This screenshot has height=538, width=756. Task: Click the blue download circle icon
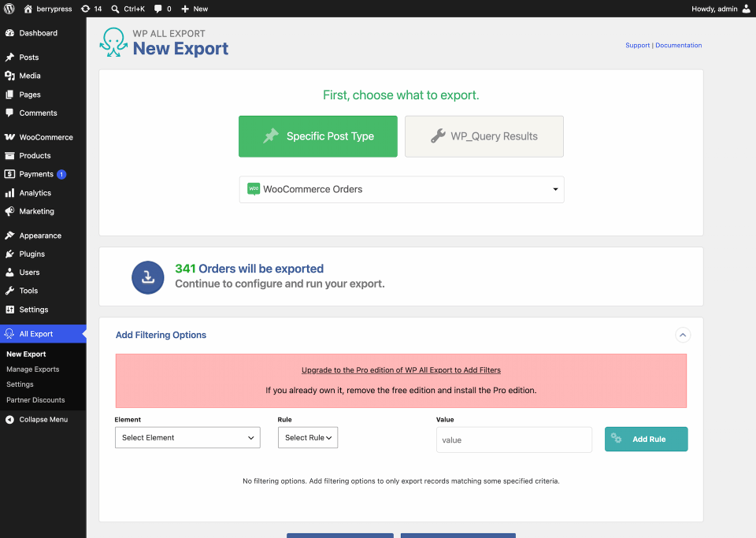pyautogui.click(x=148, y=277)
